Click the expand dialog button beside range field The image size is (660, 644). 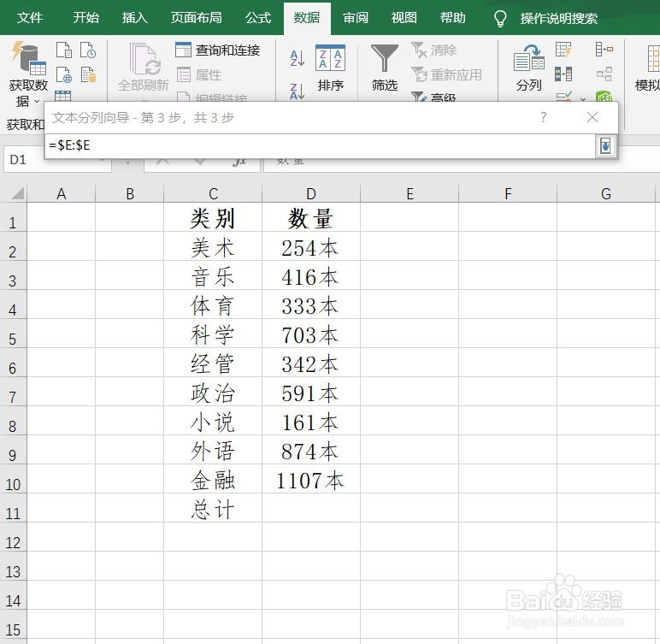click(x=605, y=146)
